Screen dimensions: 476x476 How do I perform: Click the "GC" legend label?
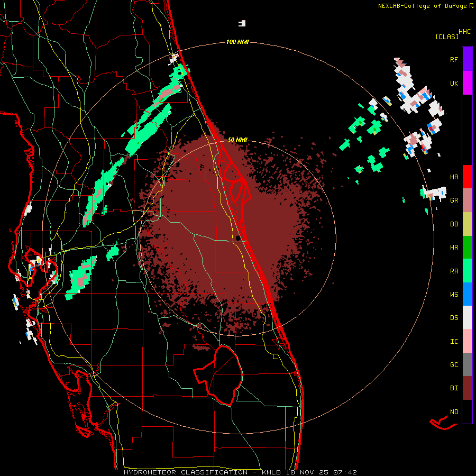click(x=454, y=364)
